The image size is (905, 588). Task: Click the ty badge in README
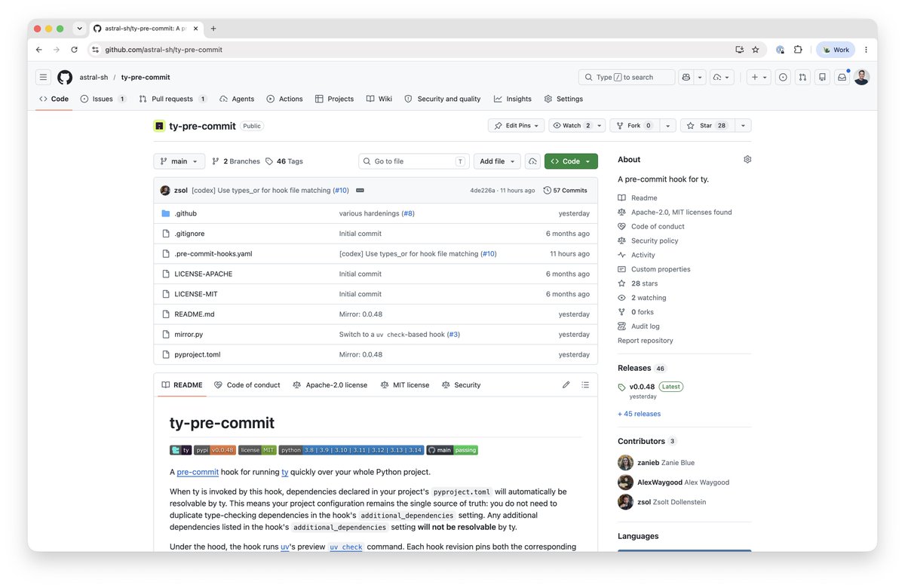point(180,450)
